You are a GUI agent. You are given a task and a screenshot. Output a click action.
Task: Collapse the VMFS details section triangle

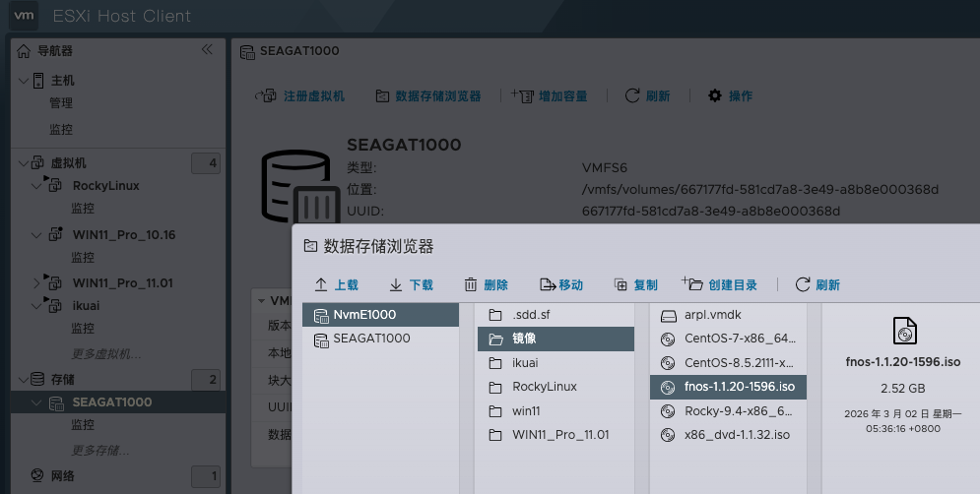pos(261,301)
